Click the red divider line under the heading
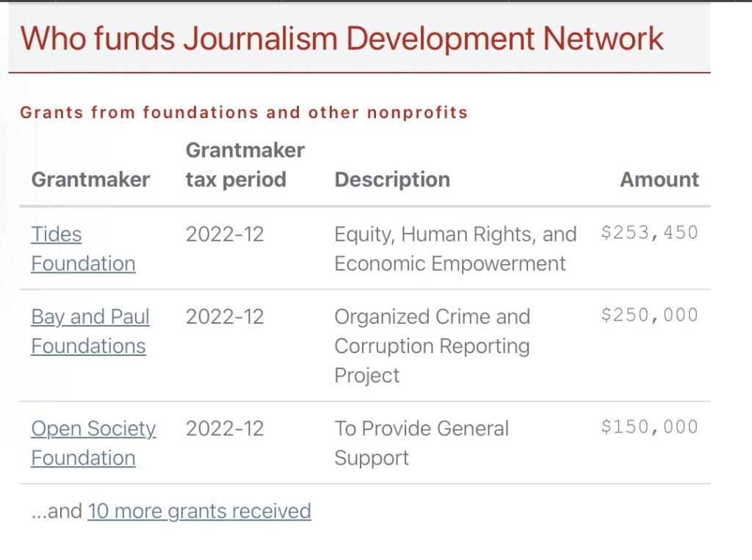Screen dimensions: 752x560 [359, 73]
